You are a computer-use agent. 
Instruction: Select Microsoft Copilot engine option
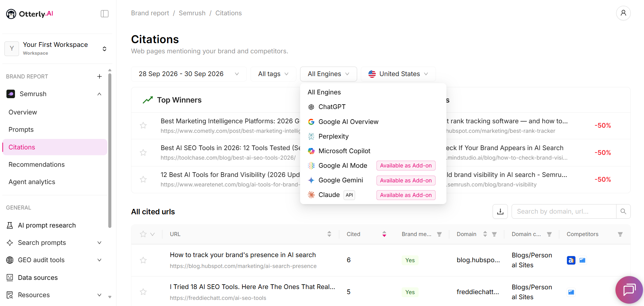click(x=373, y=151)
